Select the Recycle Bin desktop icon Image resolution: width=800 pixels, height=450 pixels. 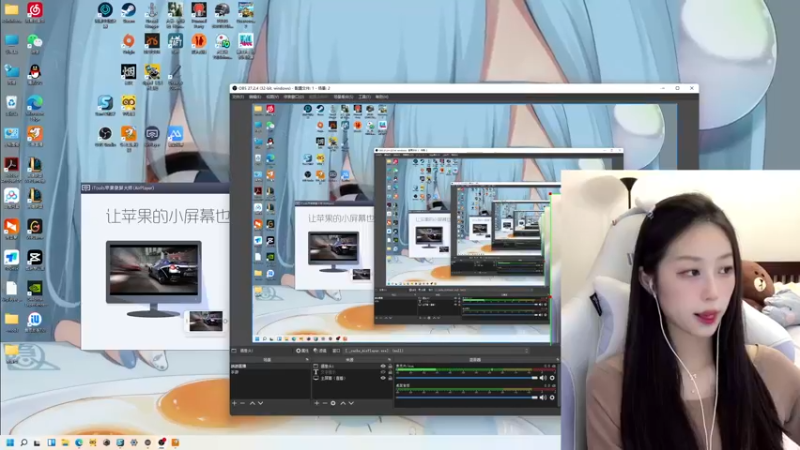(11, 103)
